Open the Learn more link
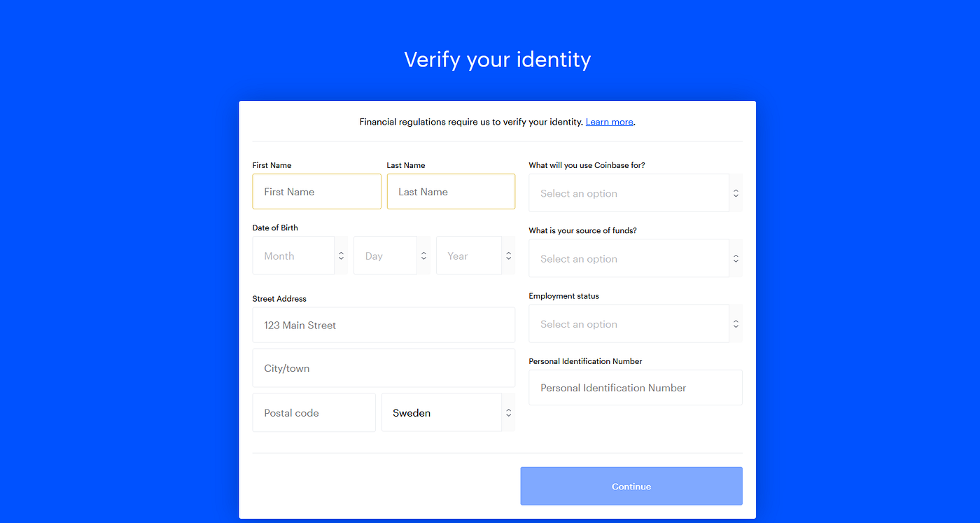The height and width of the screenshot is (523, 980). pyautogui.click(x=609, y=122)
